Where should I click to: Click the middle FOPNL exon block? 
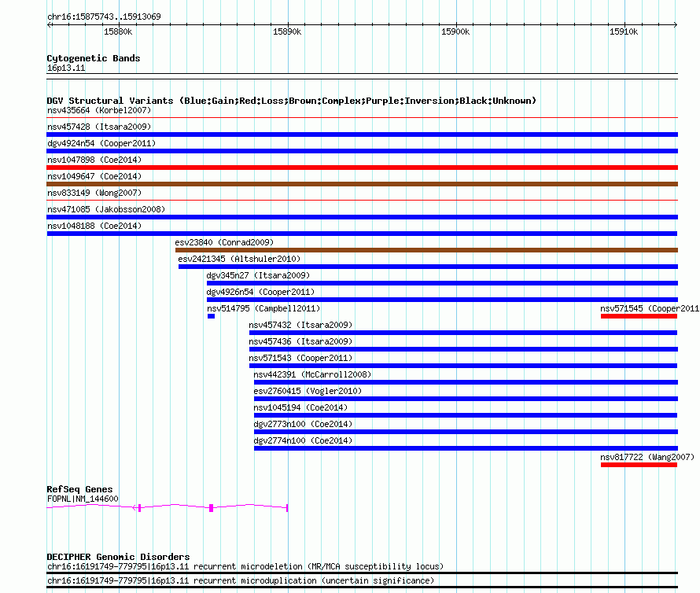211,508
